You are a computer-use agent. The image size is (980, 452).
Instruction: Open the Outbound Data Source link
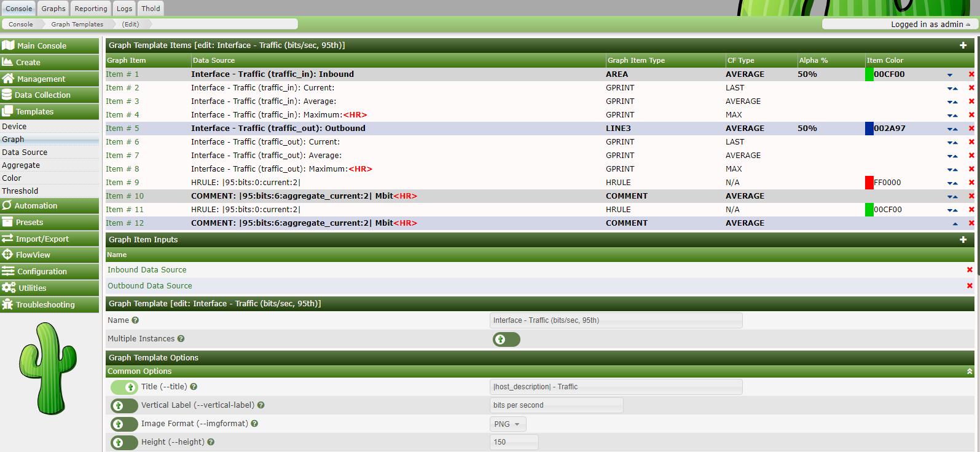pos(150,286)
